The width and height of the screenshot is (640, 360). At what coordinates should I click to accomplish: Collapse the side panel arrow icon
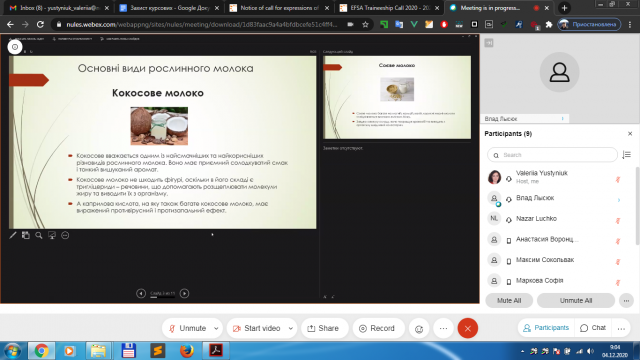pyautogui.click(x=489, y=42)
